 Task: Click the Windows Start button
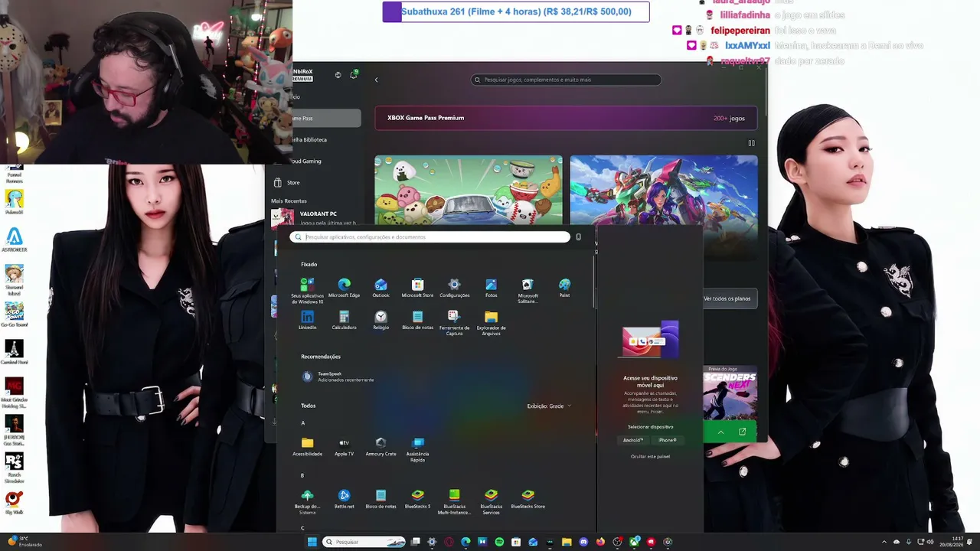pos(312,542)
